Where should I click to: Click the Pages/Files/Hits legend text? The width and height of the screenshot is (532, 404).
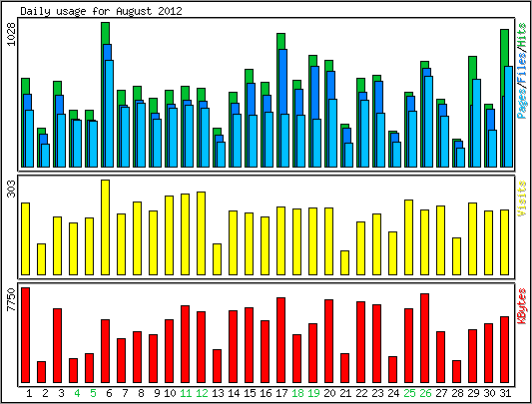click(522, 71)
